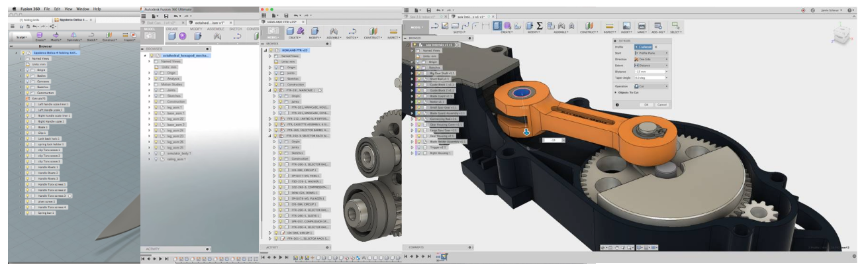The width and height of the screenshot is (868, 269).
Task: Click the Symmetry tool in the Sculpt toolbar
Action: tap(74, 36)
